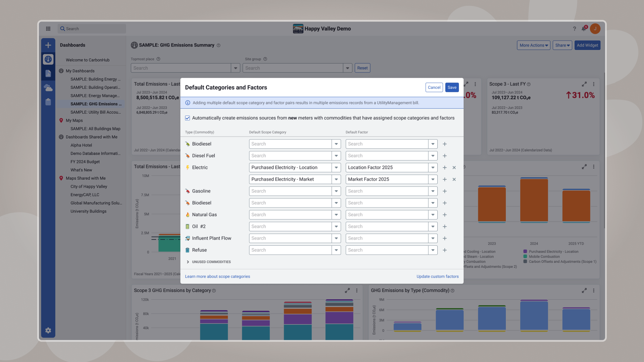Add a category row for Refuse
The height and width of the screenshot is (362, 644).
click(444, 250)
